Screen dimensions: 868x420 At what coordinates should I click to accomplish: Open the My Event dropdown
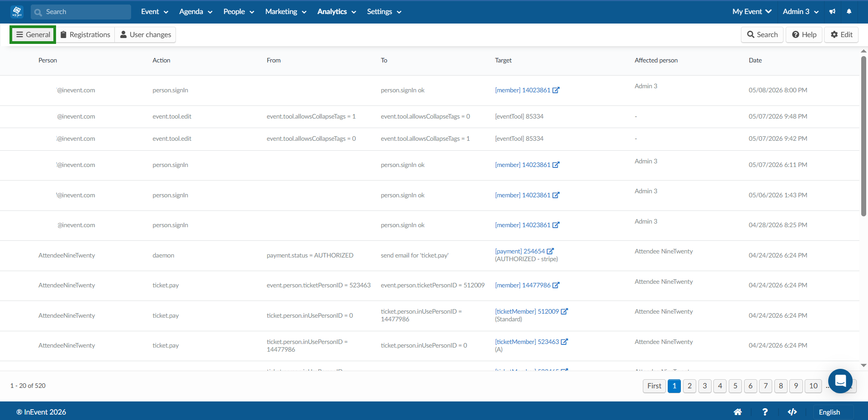[752, 12]
